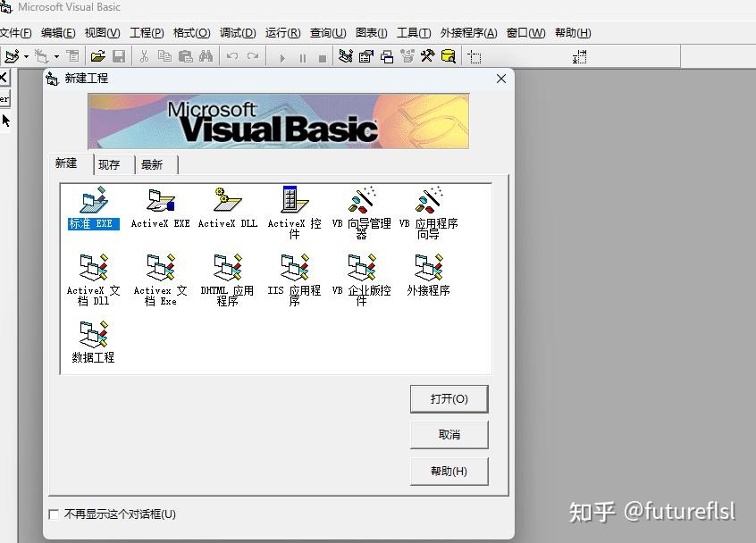Screen dimensions: 756x543
Task: Click the Undo toolbar arrow
Action: coord(232,56)
